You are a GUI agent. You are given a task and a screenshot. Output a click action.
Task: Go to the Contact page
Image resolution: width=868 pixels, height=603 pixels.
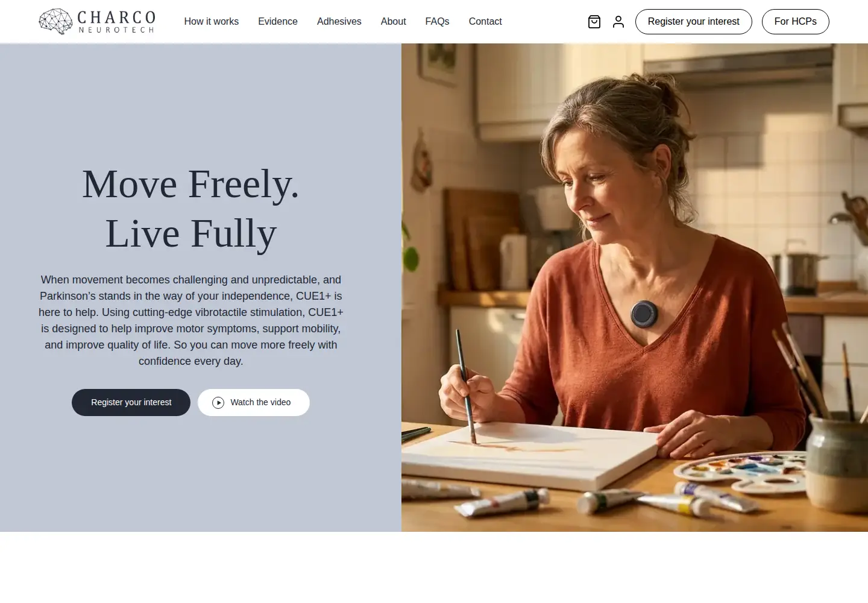pos(485,22)
